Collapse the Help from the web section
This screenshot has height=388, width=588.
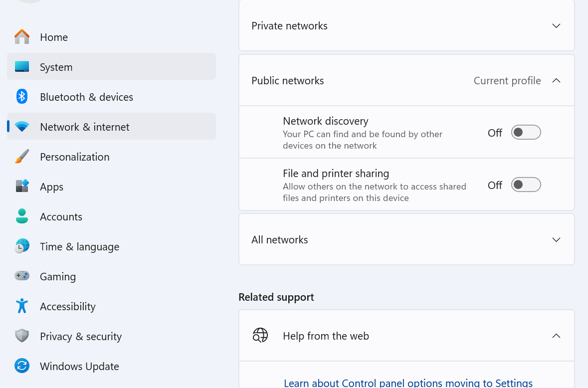(x=556, y=336)
